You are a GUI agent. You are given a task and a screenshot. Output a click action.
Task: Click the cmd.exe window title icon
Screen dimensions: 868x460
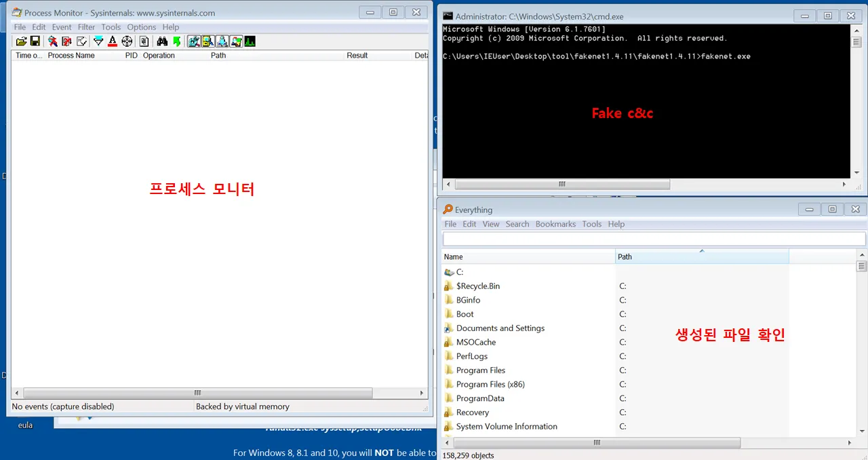(x=448, y=16)
